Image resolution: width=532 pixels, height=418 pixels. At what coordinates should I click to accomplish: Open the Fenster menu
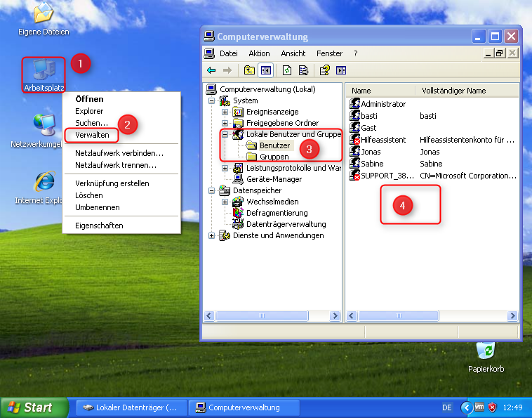click(329, 53)
